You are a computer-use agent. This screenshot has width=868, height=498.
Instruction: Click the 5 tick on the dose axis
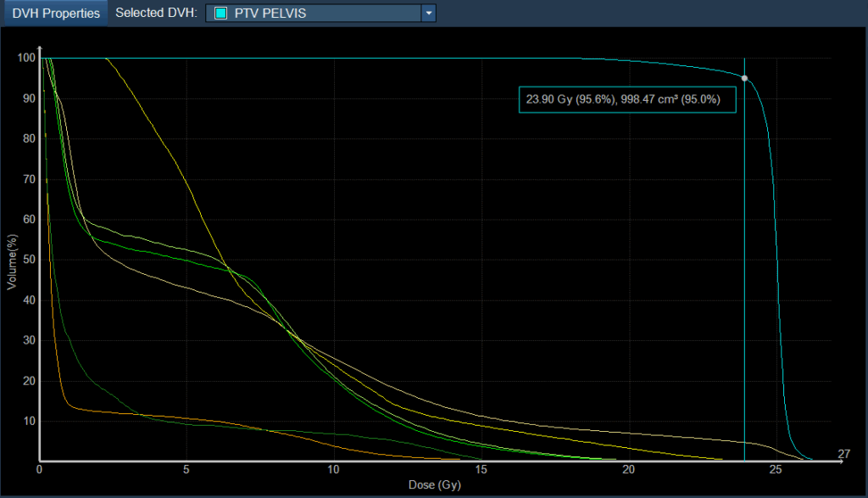186,469
